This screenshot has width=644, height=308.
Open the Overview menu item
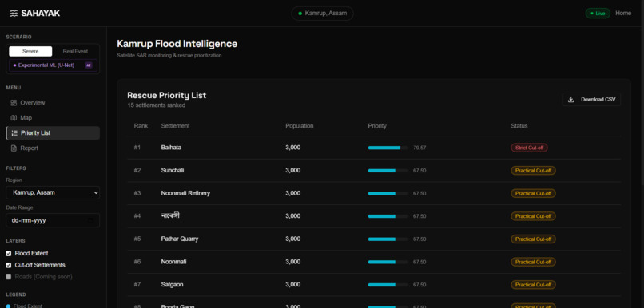point(53,103)
